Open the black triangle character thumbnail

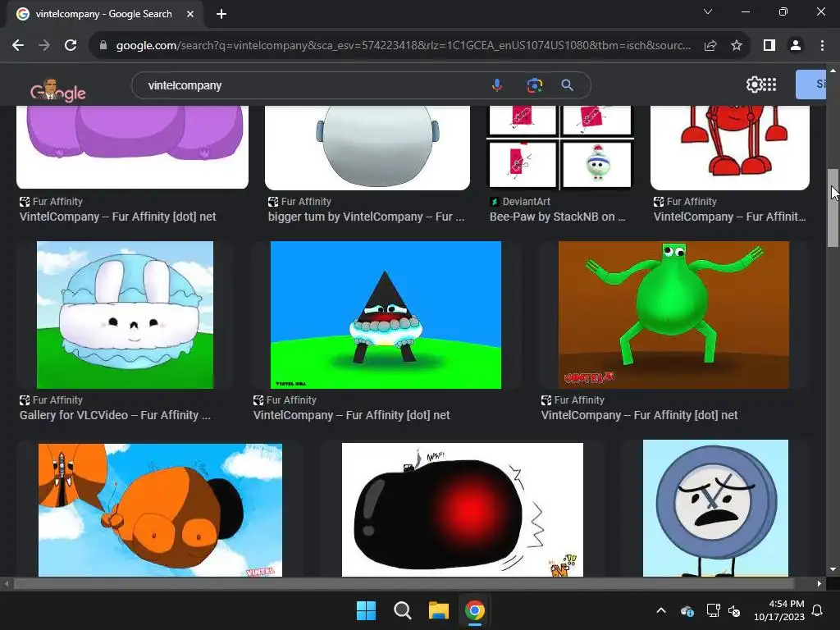[386, 315]
